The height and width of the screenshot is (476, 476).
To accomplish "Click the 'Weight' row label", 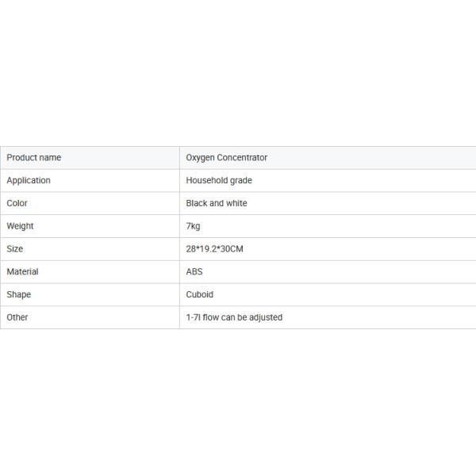I will [21, 226].
